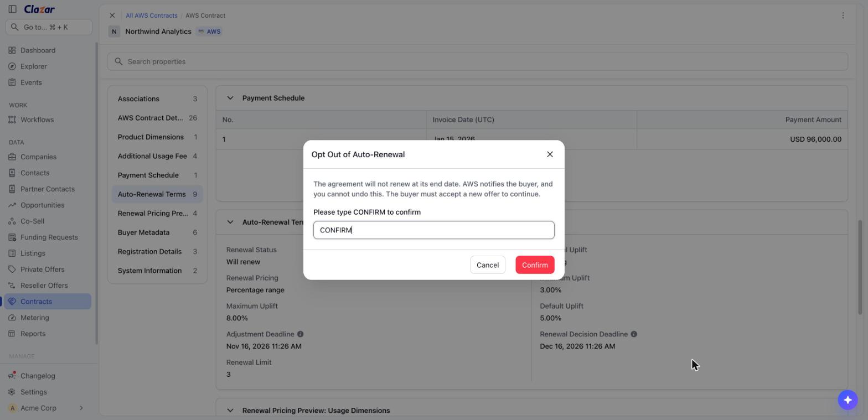Click the Reports icon

(12, 333)
